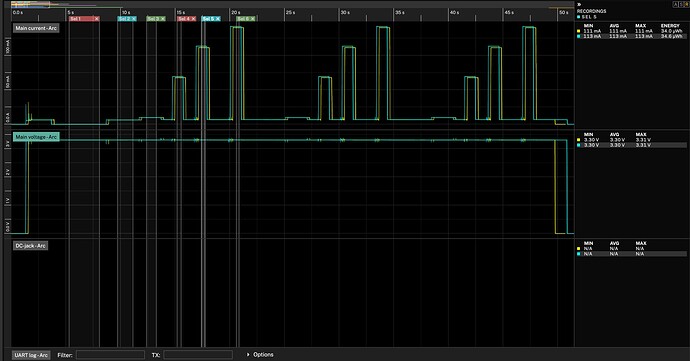Click the cyan swatch in DC-jack stats
690x361 pixels.
point(579,254)
